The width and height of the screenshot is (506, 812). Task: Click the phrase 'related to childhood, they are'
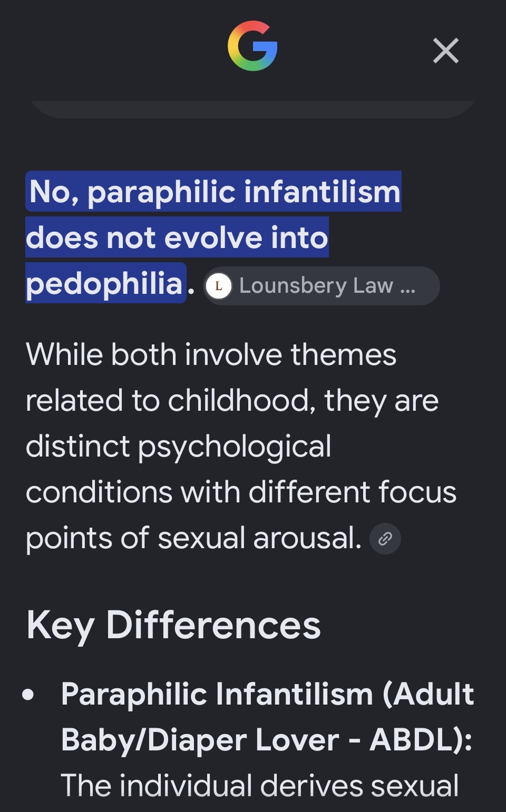pos(232,400)
